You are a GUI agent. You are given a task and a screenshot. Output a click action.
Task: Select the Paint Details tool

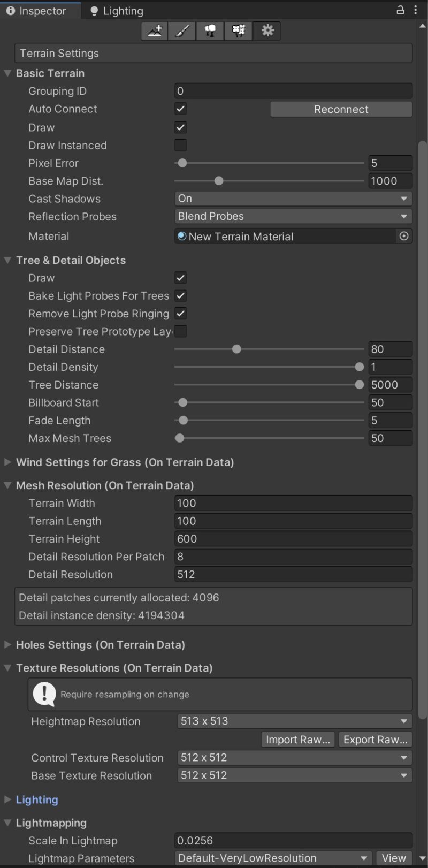239,31
